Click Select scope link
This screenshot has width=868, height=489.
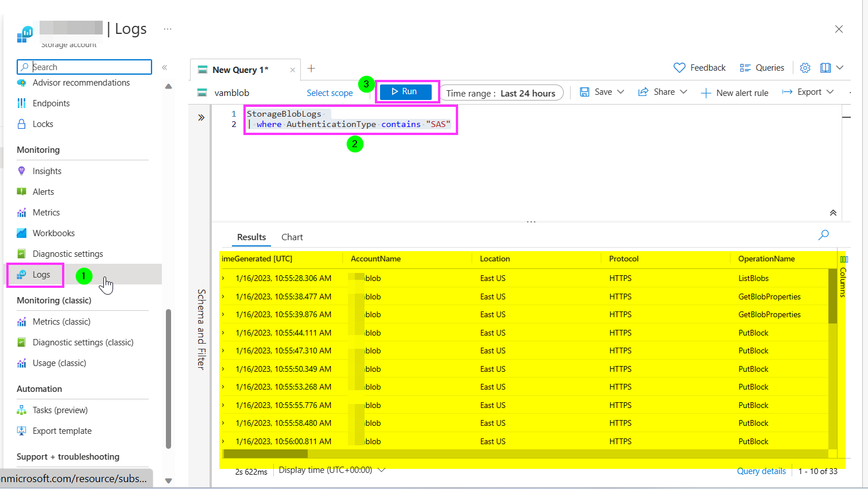tap(330, 93)
